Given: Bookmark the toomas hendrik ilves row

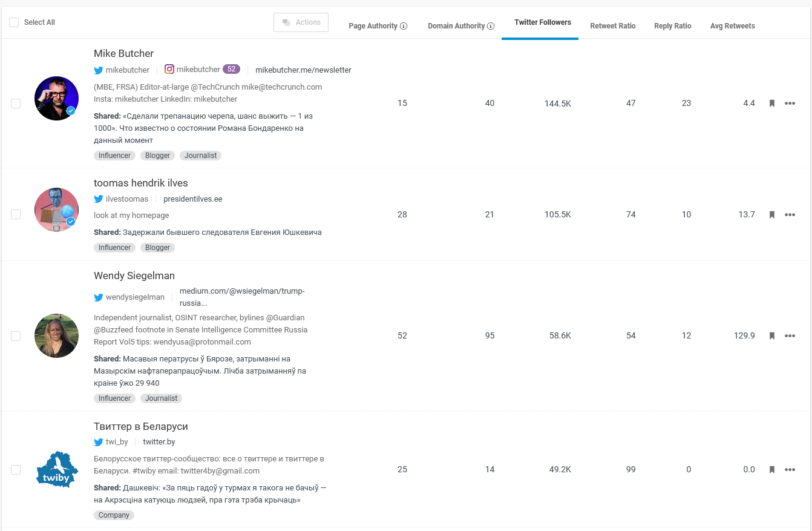Looking at the screenshot, I should tap(771, 215).
